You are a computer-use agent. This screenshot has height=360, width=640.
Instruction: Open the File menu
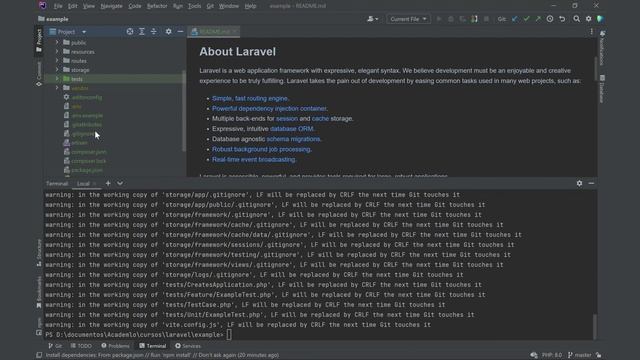click(x=58, y=6)
